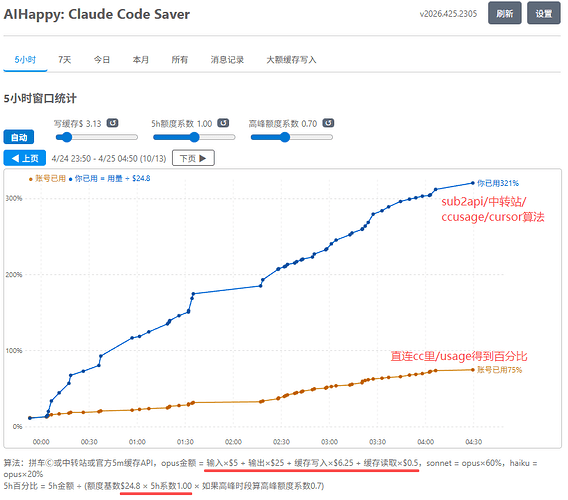Toggle 账号已用 legend series visibility
The height and width of the screenshot is (500, 568).
click(47, 179)
